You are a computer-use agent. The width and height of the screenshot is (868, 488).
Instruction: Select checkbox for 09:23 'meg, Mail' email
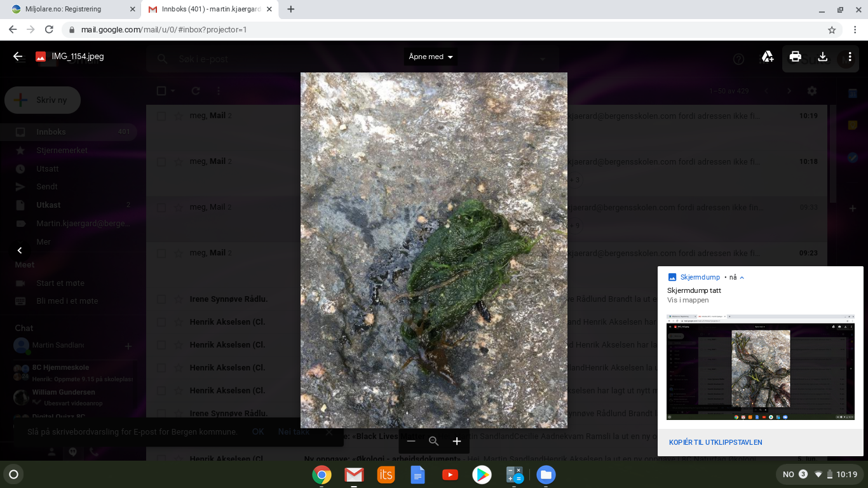pos(161,254)
